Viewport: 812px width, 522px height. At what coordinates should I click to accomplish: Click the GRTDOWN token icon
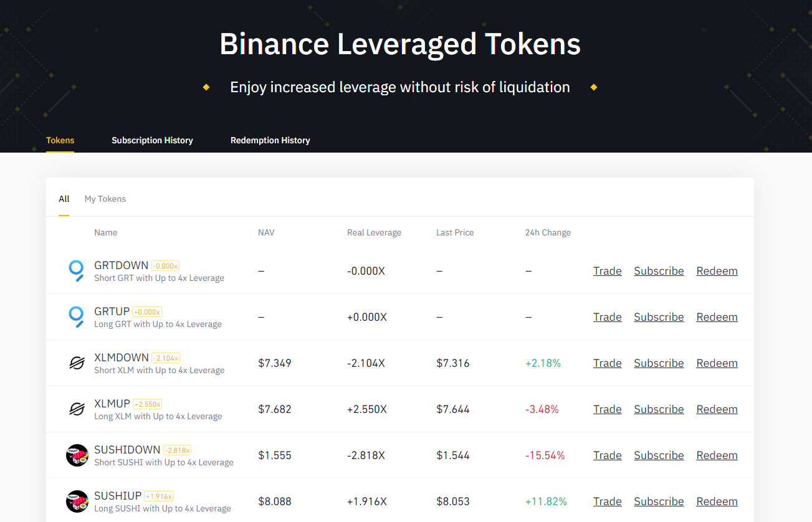pyautogui.click(x=76, y=271)
